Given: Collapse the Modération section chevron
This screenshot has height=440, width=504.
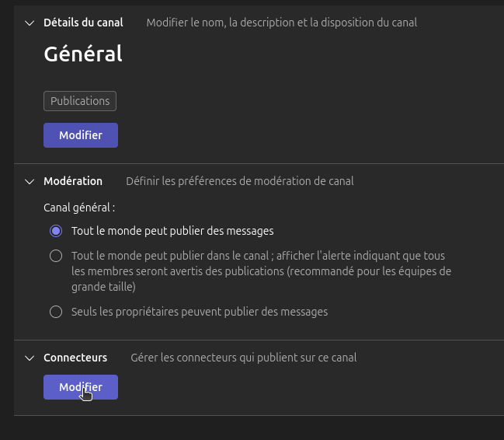Looking at the screenshot, I should pos(30,181).
